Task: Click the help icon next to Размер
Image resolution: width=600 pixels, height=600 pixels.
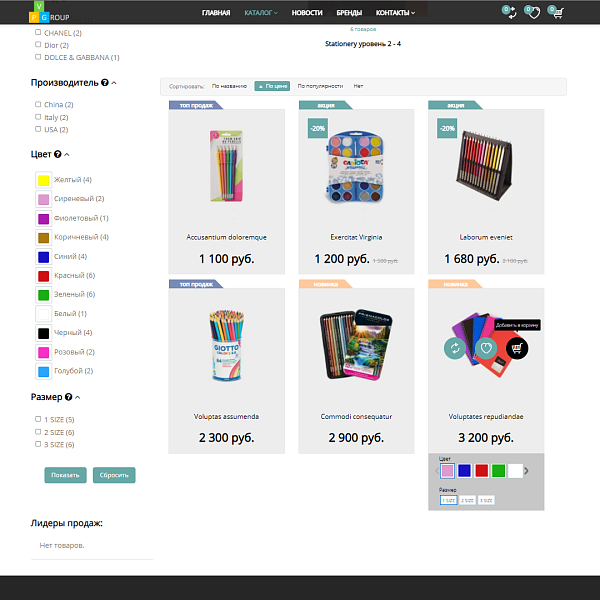Action: click(68, 397)
